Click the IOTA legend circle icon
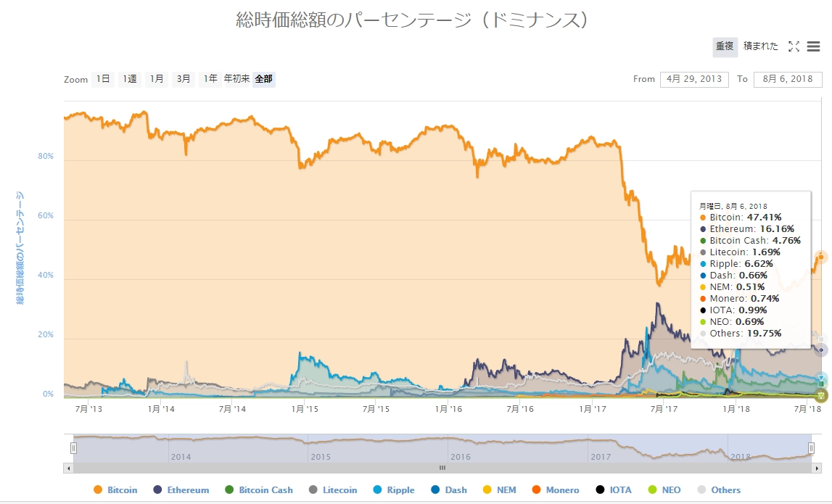 click(x=600, y=490)
